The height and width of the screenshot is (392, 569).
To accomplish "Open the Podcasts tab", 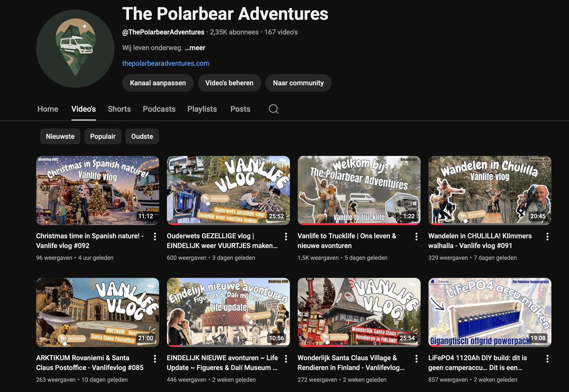I will pyautogui.click(x=159, y=109).
